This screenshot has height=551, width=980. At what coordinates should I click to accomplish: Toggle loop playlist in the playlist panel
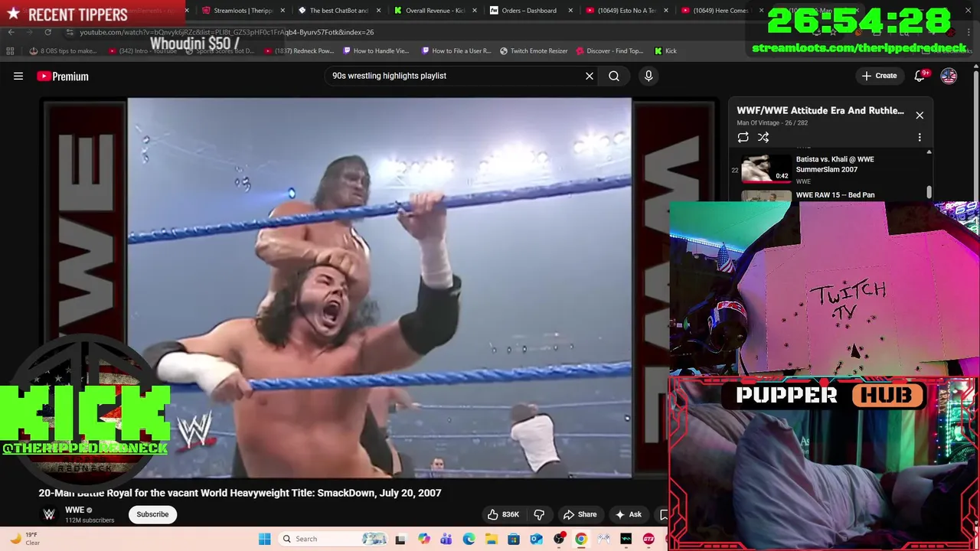(x=743, y=138)
